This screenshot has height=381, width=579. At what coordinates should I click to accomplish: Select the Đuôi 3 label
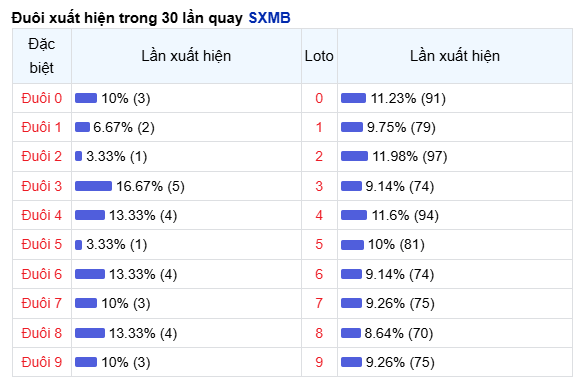pos(42,186)
